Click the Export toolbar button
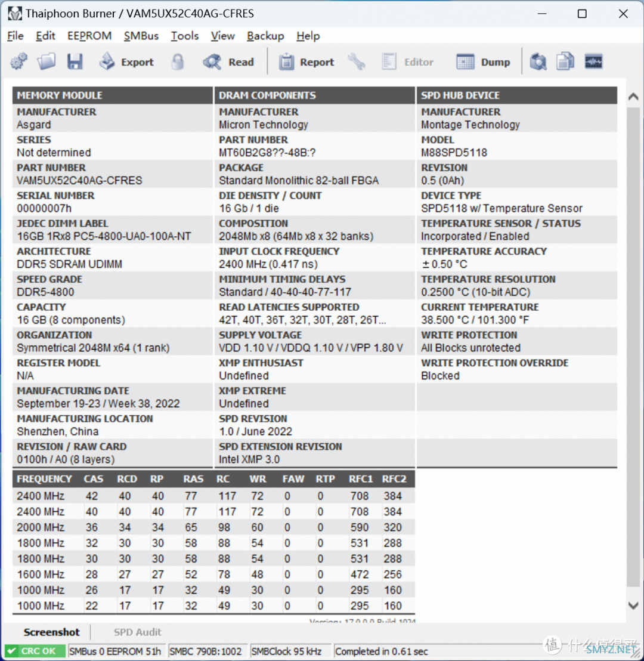Image resolution: width=644 pixels, height=661 pixels. (x=127, y=62)
